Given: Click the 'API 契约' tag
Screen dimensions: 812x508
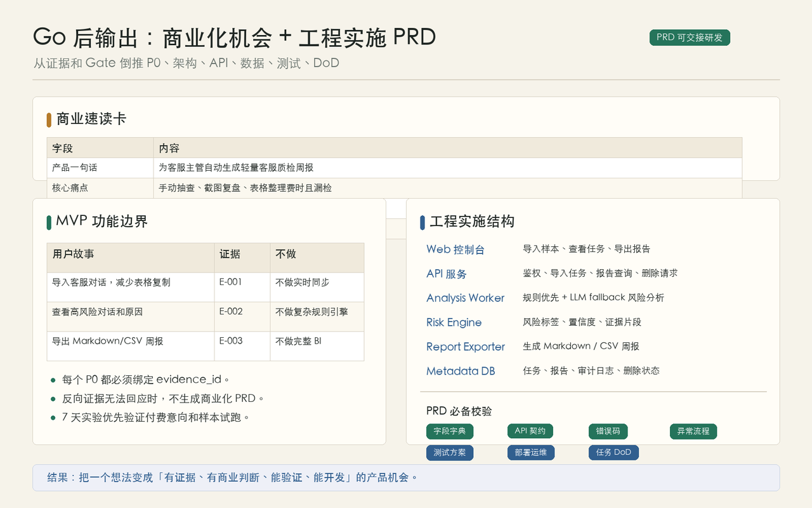Looking at the screenshot, I should click(530, 431).
